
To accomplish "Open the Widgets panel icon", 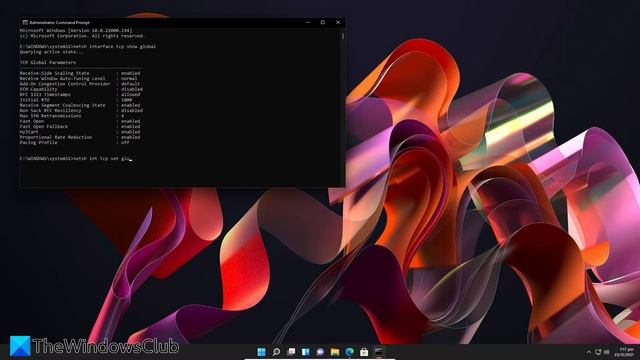I will (305, 351).
